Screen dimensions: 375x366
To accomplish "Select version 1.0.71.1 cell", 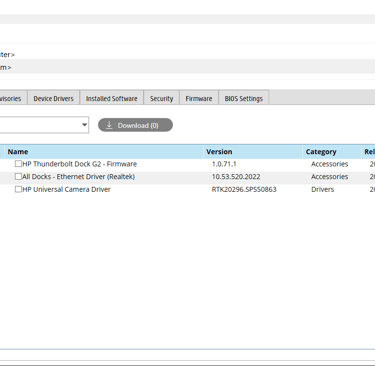I will click(x=224, y=164).
